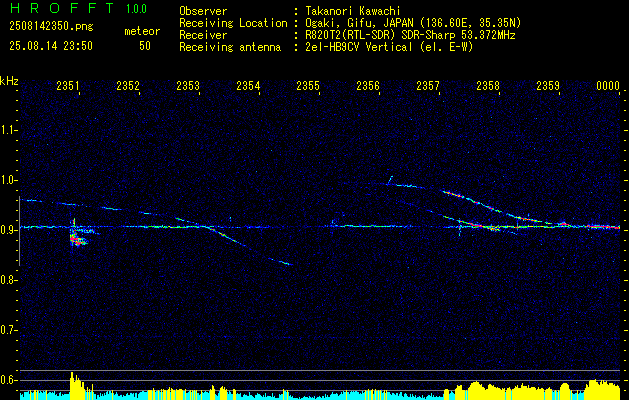Viewport: 629px width, 400px height.
Task: Click time marker 2358
Action: (x=488, y=85)
